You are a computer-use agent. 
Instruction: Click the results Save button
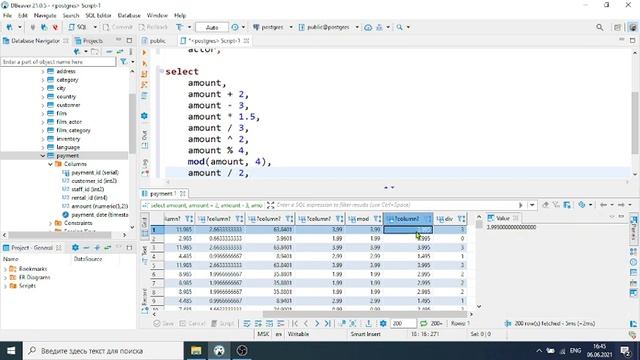tap(164, 324)
